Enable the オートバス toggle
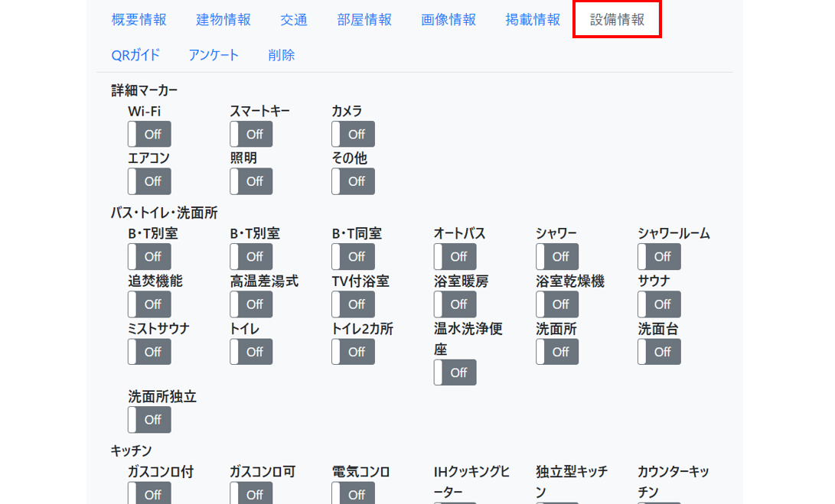This screenshot has height=504, width=835. point(455,256)
